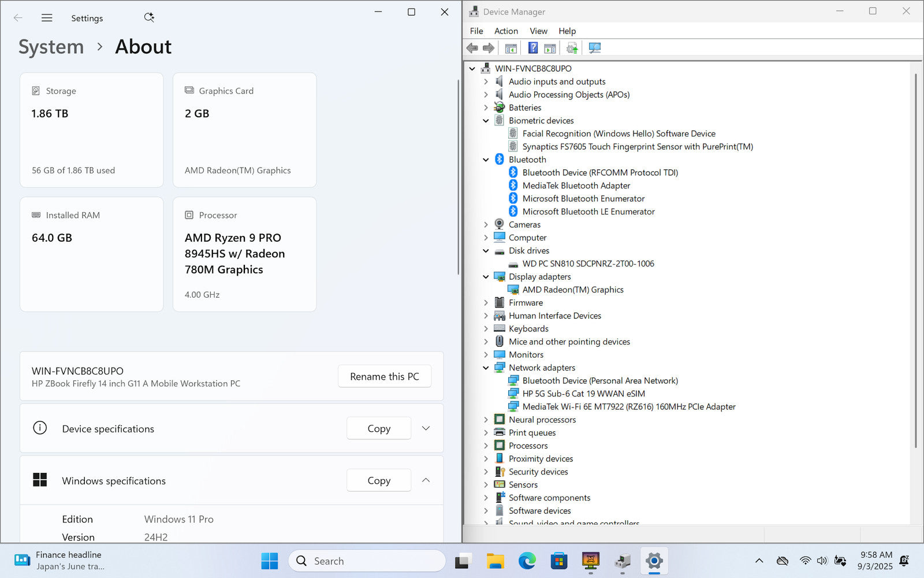
Task: Collapse the Network adapters category arrow
Action: 486,368
